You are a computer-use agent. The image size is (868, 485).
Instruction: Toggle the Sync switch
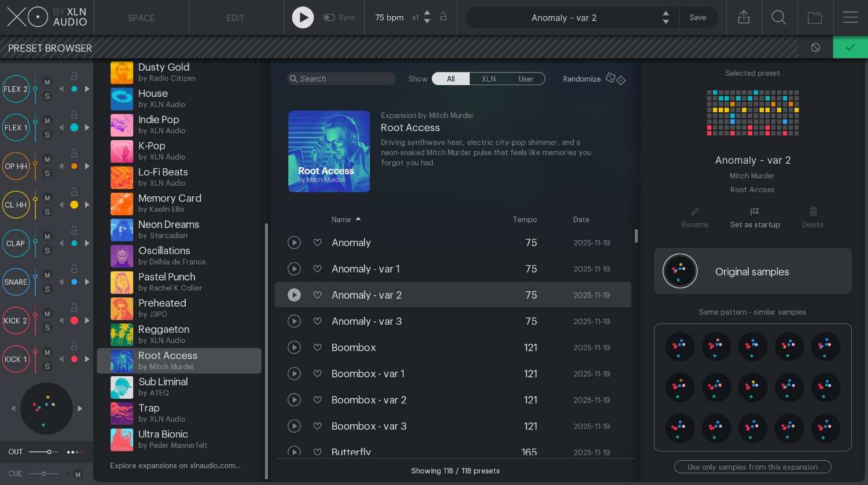coord(329,17)
